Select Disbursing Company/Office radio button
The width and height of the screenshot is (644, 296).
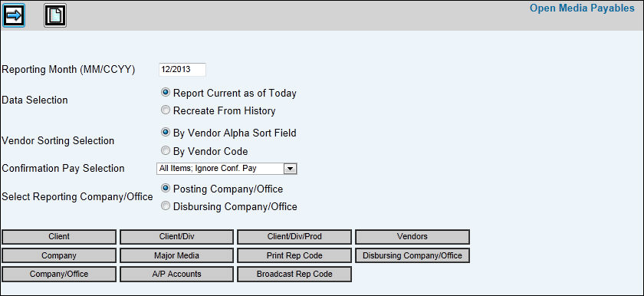click(x=165, y=206)
